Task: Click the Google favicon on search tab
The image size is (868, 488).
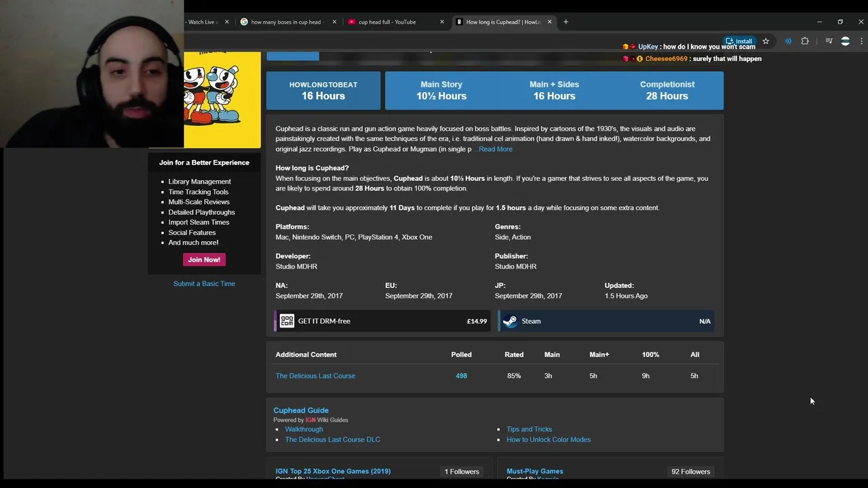Action: coord(244,22)
